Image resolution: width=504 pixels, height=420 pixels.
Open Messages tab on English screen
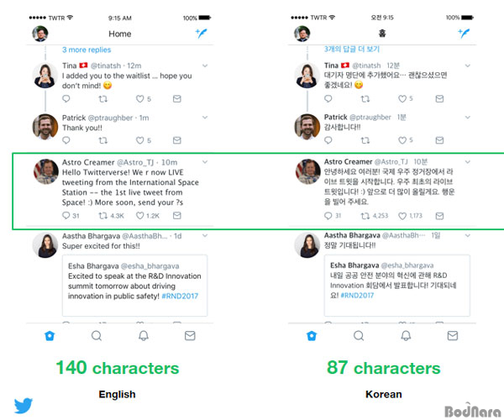click(190, 336)
